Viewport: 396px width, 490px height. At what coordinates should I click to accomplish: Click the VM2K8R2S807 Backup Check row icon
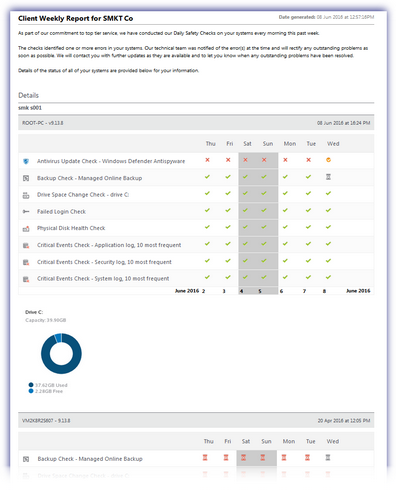26,459
